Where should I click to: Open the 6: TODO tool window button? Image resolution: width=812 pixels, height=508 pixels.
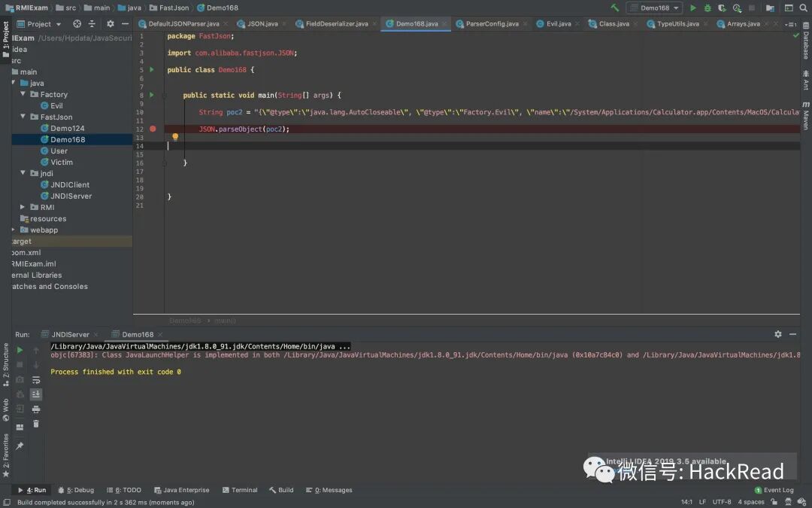(x=124, y=490)
